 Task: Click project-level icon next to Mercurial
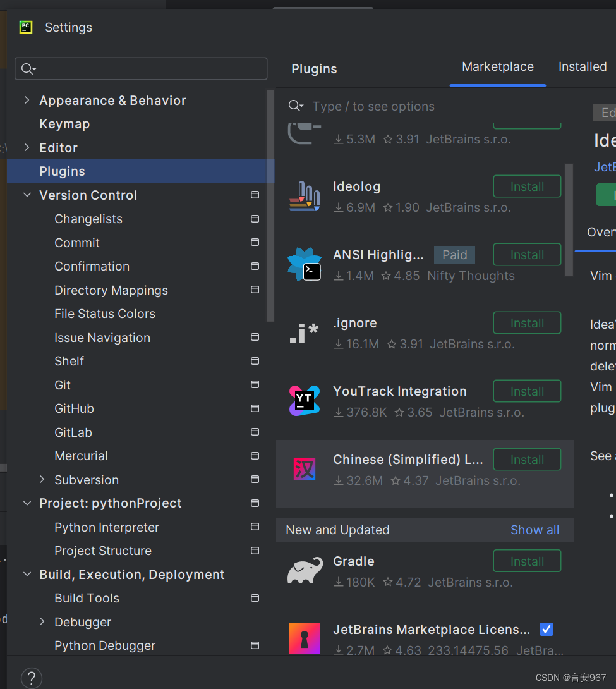coord(255,456)
